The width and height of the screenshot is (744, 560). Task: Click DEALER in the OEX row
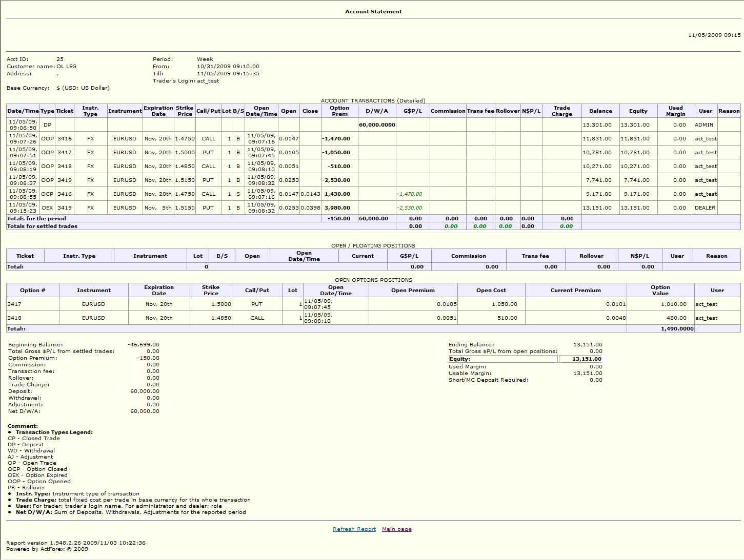tap(705, 208)
